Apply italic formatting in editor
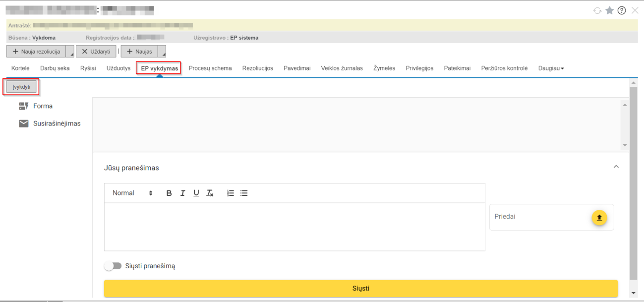Viewport: 644px width, 302px height. point(182,193)
